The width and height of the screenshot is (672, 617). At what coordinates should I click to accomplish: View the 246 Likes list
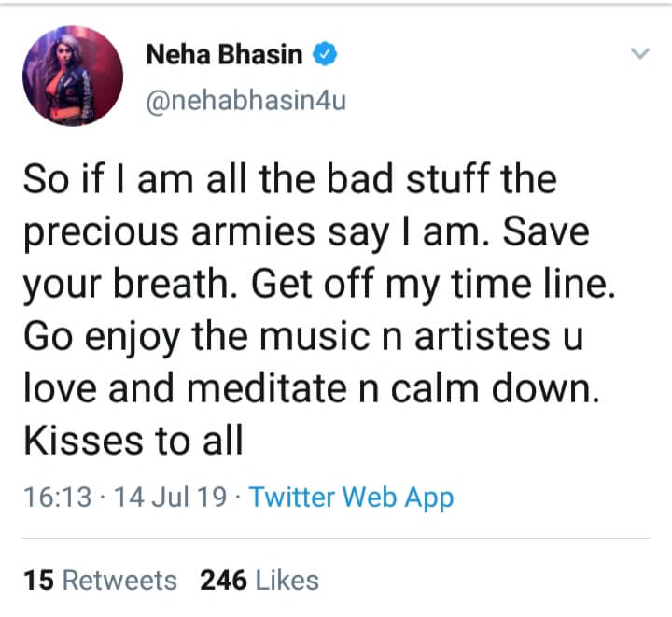[259, 581]
